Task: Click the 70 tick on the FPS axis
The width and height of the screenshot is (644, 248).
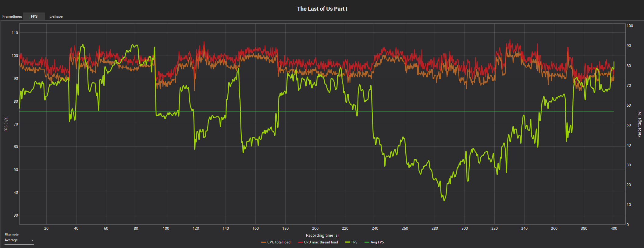Action: [x=16, y=124]
